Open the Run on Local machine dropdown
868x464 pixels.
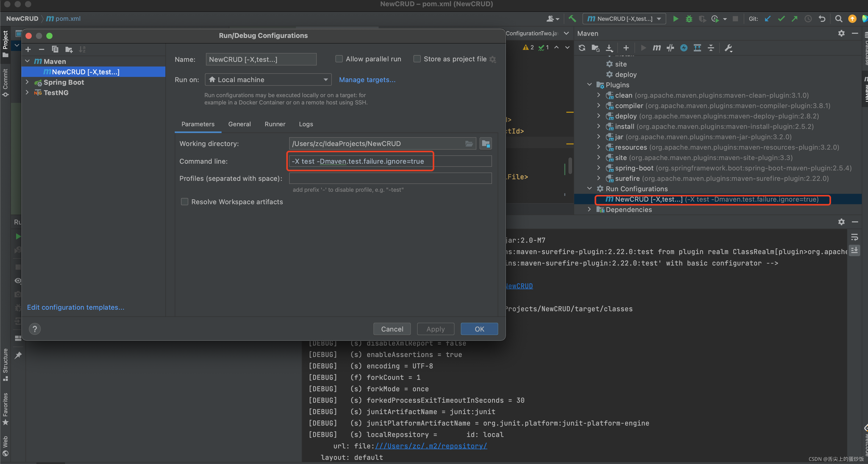tap(268, 80)
